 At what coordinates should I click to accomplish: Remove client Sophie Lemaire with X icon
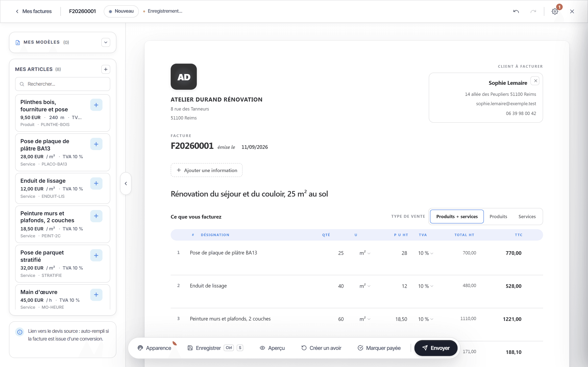click(536, 81)
